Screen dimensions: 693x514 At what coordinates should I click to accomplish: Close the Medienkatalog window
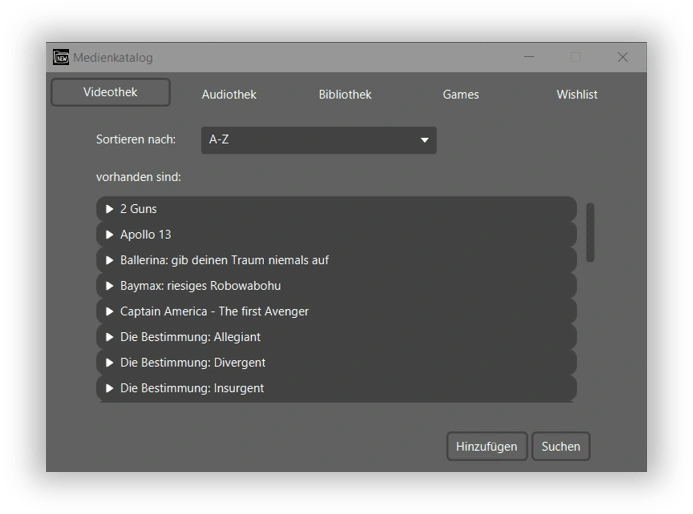623,57
